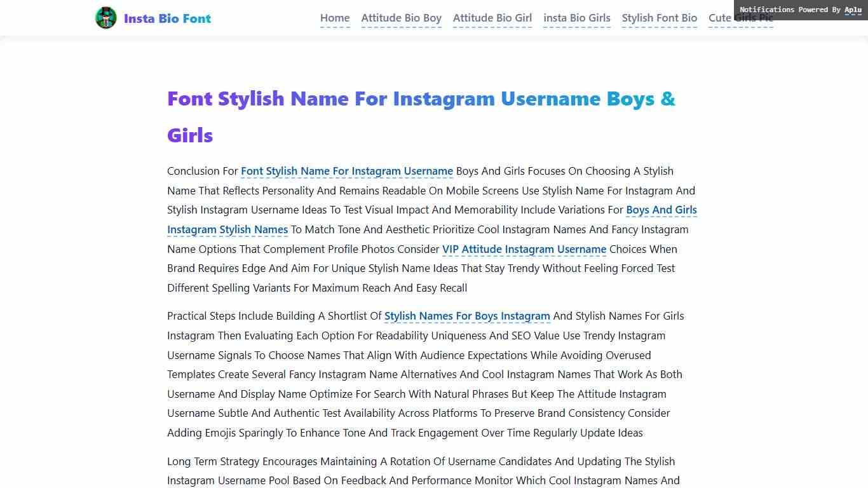
Task: Select the Insta Bio Font site title text
Action: pyautogui.click(x=166, y=18)
